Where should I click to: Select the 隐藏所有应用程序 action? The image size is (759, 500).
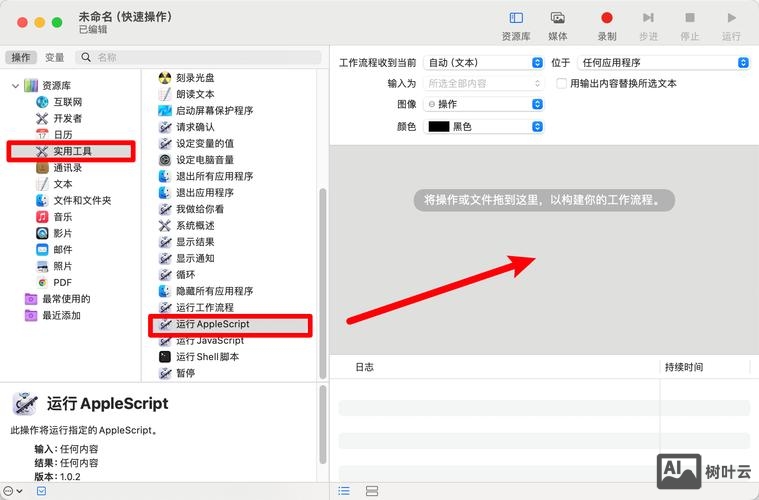[206, 291]
